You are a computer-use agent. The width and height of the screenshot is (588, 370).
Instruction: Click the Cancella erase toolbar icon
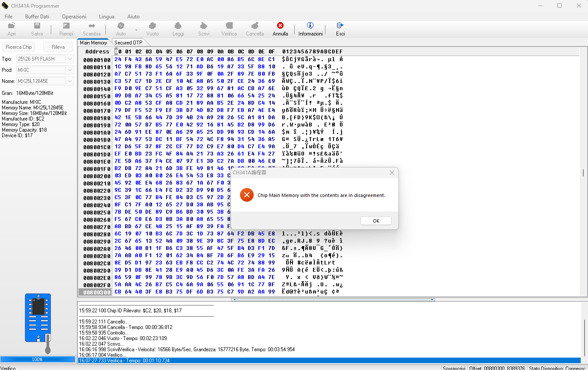coord(255,29)
